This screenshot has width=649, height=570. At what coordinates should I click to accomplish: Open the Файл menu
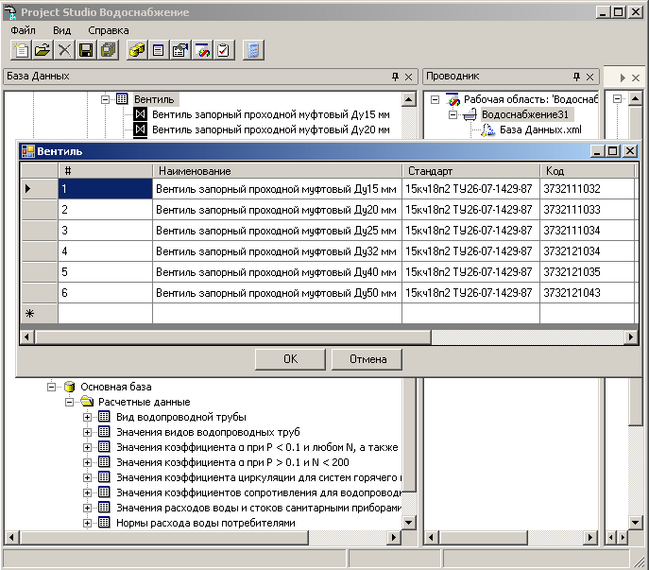pyautogui.click(x=23, y=31)
